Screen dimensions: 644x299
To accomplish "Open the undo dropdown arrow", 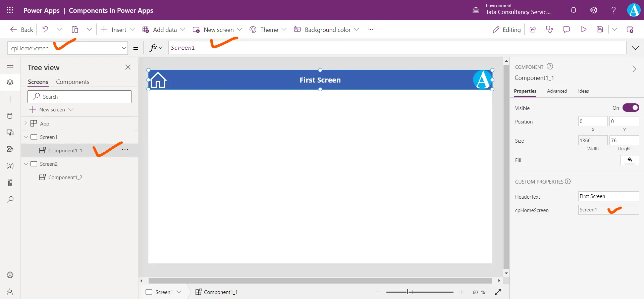I will [60, 30].
